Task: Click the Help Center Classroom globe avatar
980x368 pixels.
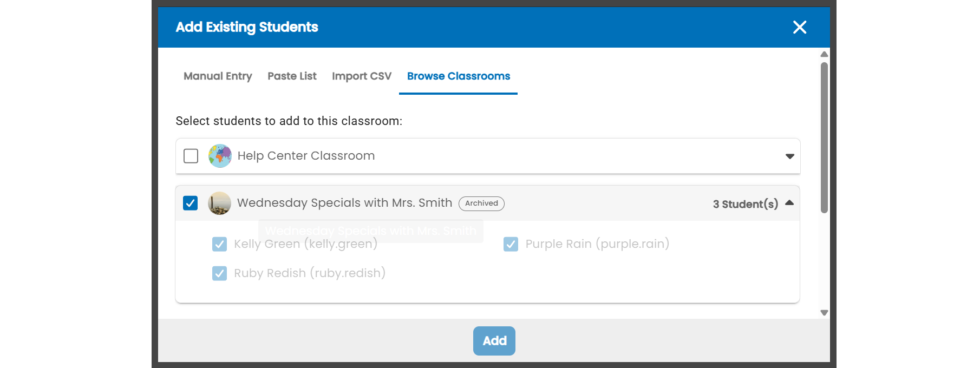Action: [x=220, y=156]
